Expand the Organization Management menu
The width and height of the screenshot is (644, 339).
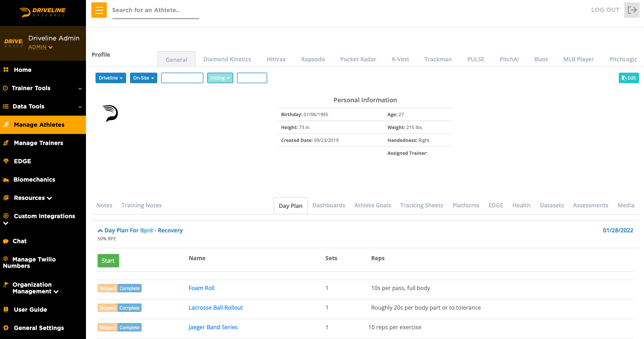click(36, 288)
